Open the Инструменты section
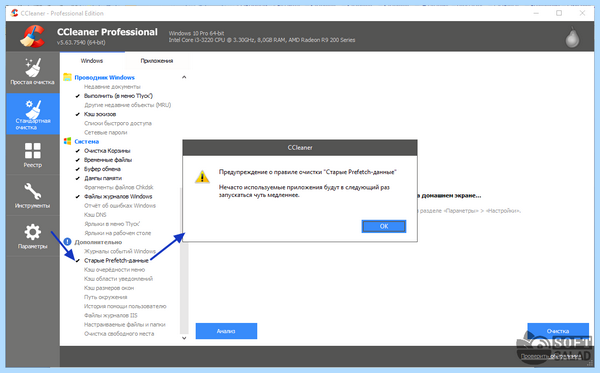600x373 pixels. [33, 195]
